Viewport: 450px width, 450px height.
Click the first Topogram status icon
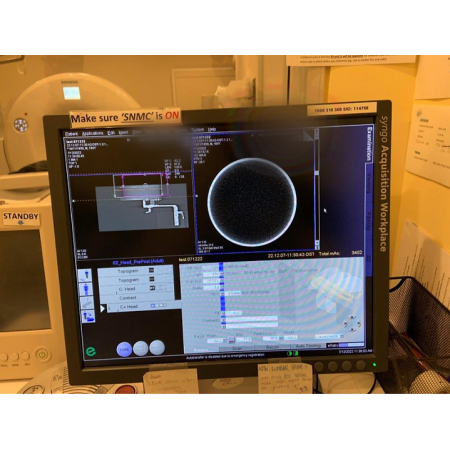pyautogui.click(x=152, y=270)
